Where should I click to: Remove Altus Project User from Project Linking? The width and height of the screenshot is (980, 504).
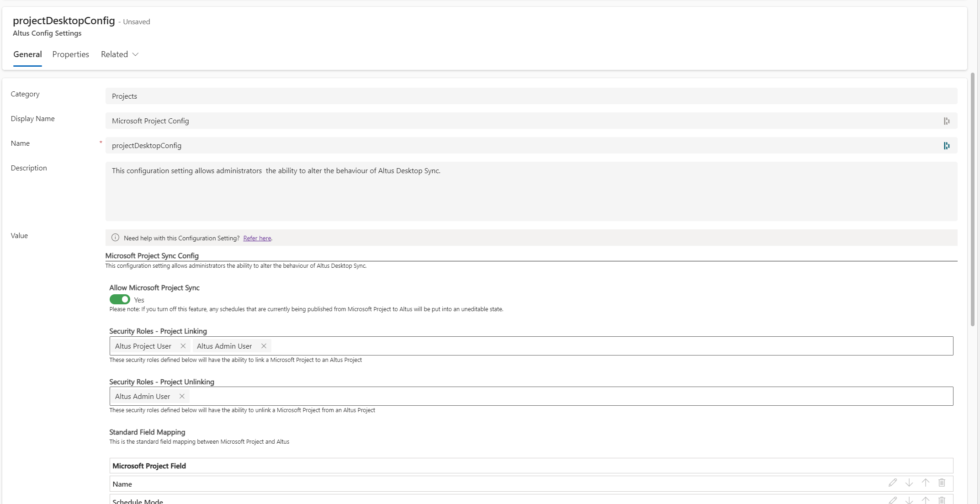(183, 346)
